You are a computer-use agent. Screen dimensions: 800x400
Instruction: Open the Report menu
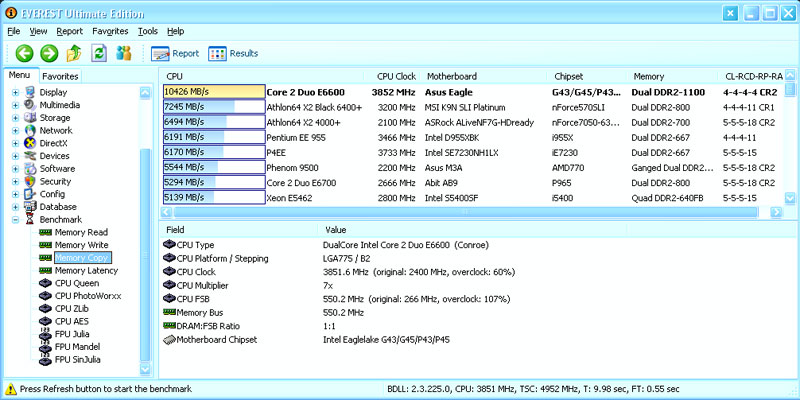[x=69, y=31]
